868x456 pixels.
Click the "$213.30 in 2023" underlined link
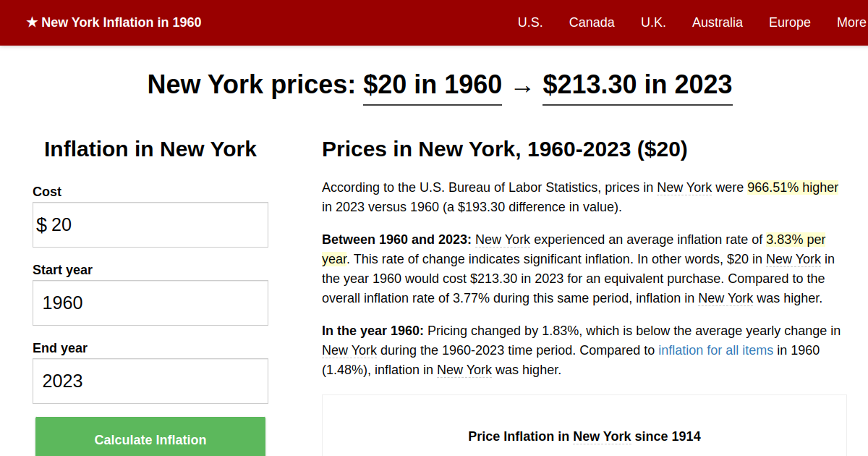(637, 85)
